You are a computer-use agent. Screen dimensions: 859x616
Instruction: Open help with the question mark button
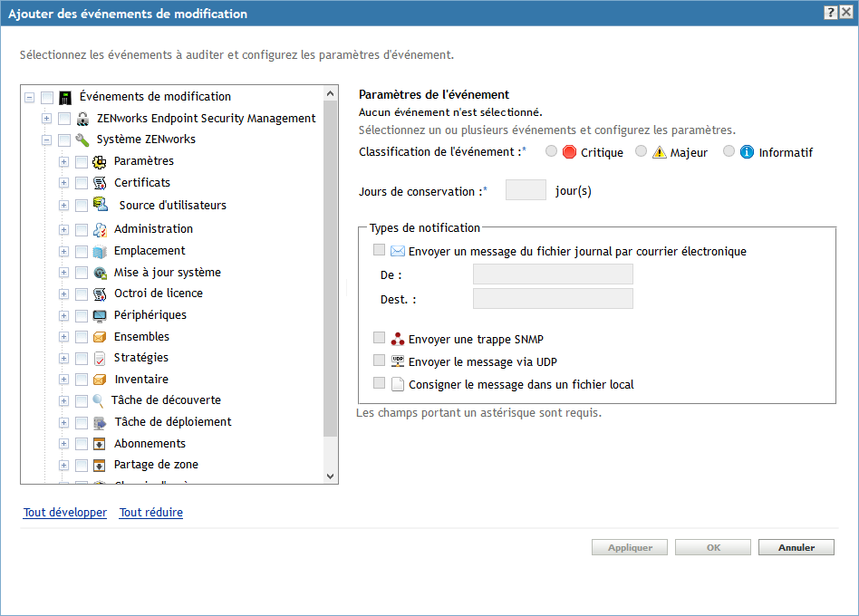click(831, 13)
